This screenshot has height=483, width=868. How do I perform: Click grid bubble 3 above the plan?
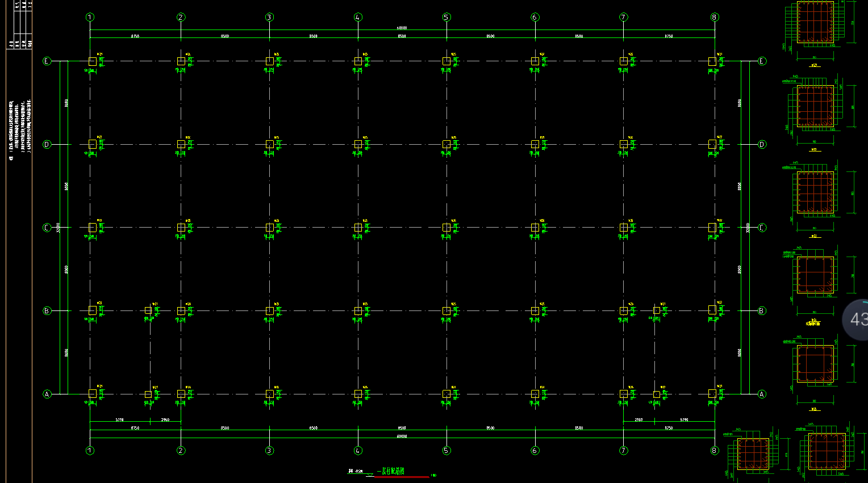(269, 17)
